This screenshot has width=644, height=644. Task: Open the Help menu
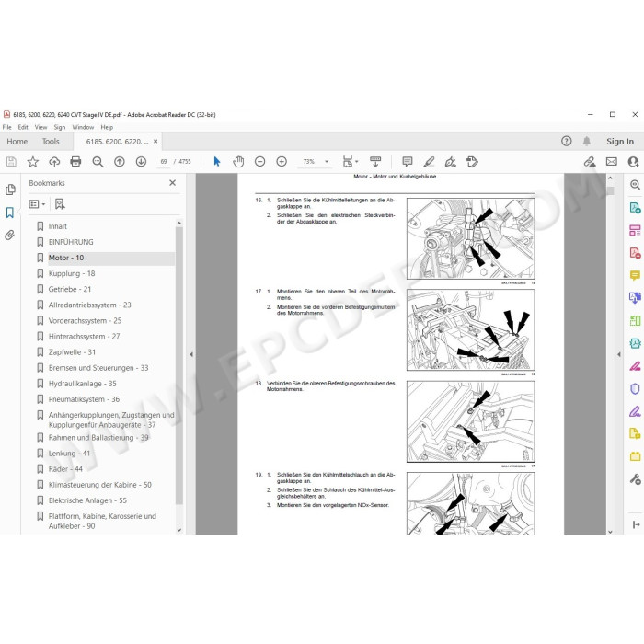click(x=107, y=127)
